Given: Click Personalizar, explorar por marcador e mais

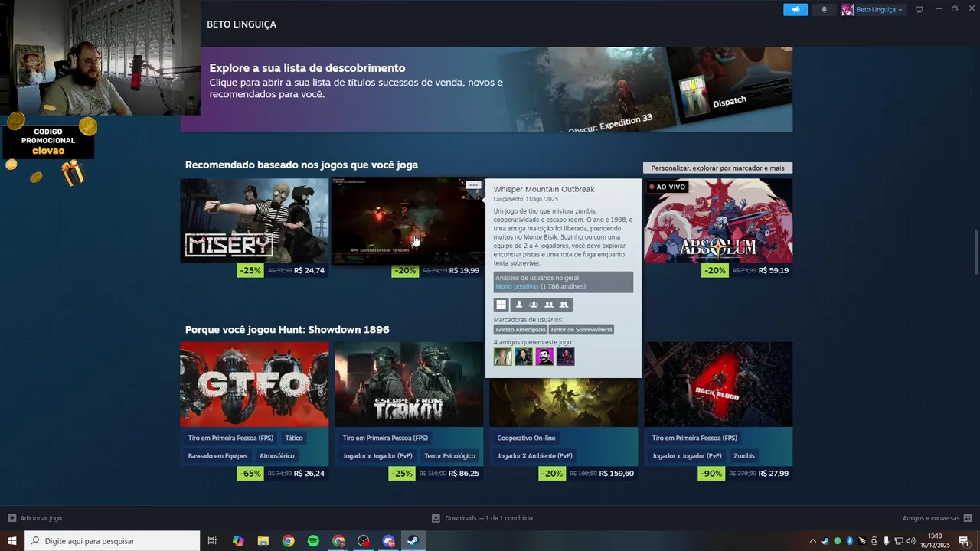Looking at the screenshot, I should (717, 168).
